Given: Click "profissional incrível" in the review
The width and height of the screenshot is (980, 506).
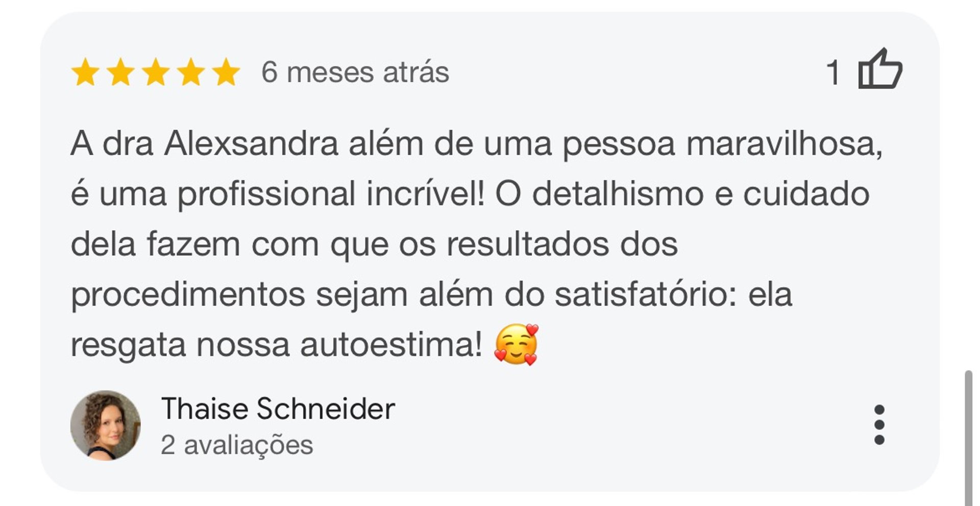Looking at the screenshot, I should (331, 195).
